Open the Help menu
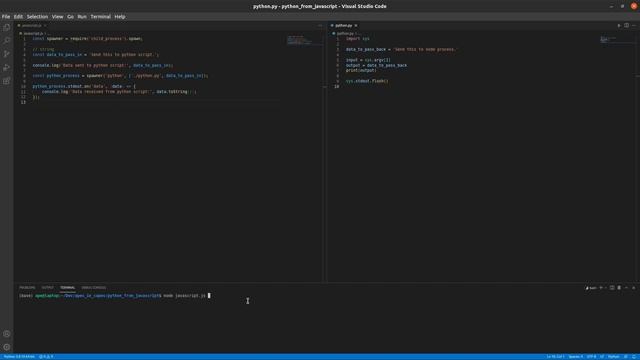Viewport: 640px width, 360px height. [x=120, y=17]
